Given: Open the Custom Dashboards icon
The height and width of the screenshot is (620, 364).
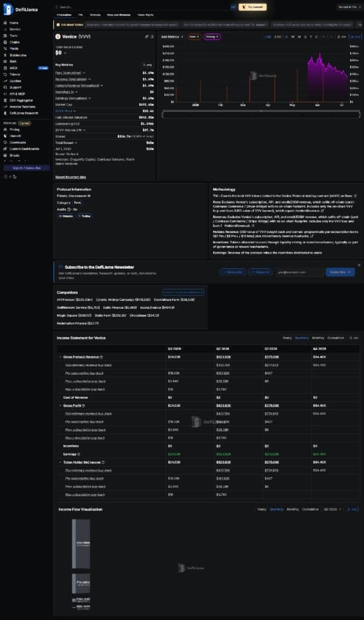Looking at the screenshot, I should coord(5,149).
